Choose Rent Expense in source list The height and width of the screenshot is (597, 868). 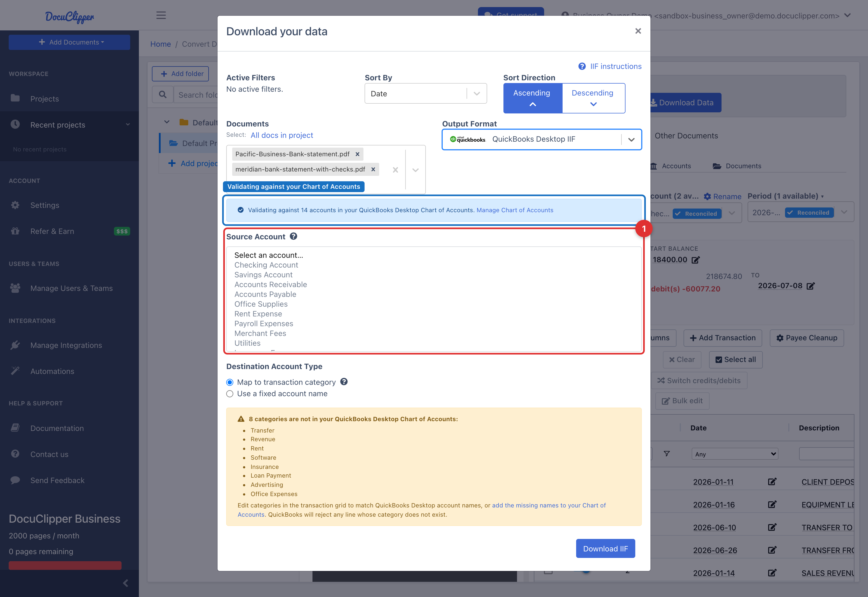click(x=258, y=313)
